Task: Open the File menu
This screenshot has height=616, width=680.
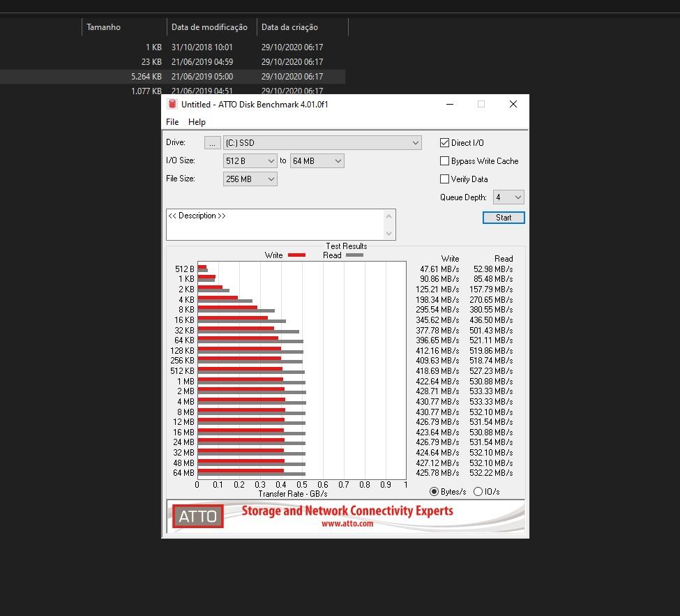Action: 172,122
